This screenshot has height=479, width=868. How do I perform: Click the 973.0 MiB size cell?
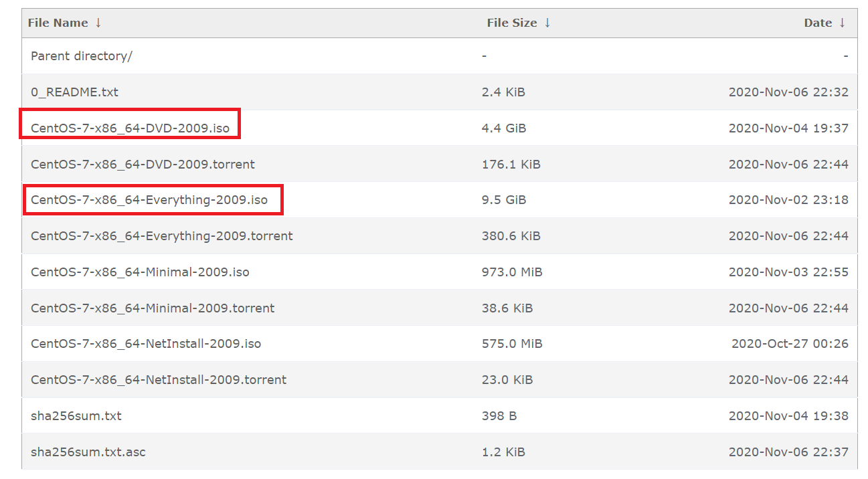coord(512,272)
